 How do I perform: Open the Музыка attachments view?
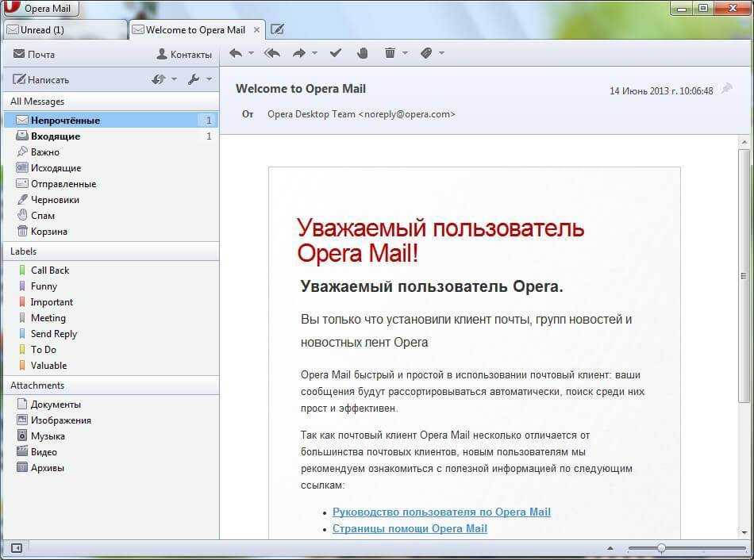[111, 436]
